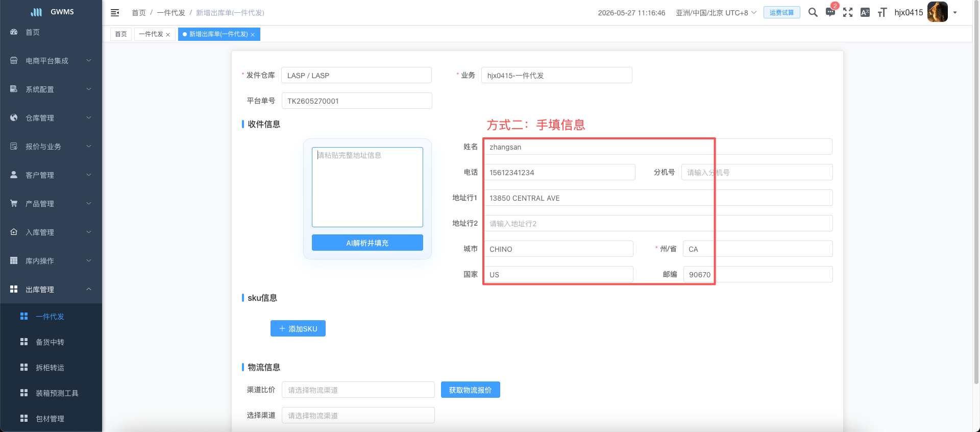Close the 一件代发 page tab
This screenshot has width=980, height=432.
coord(168,35)
